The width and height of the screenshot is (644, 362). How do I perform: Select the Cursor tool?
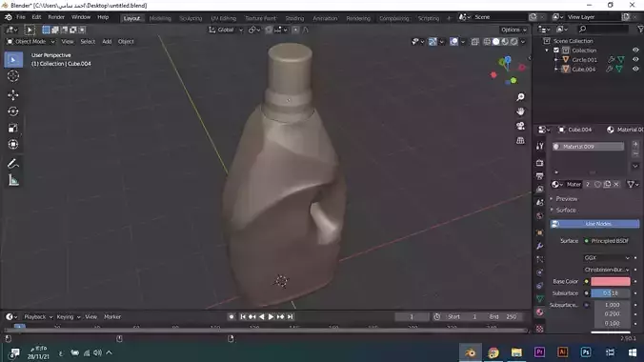pyautogui.click(x=13, y=76)
